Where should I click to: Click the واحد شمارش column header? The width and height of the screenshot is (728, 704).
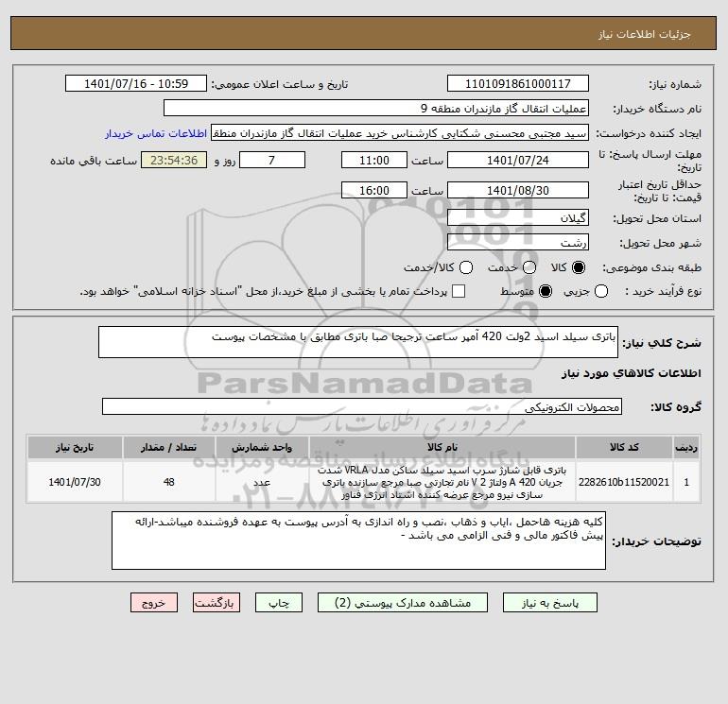262,447
